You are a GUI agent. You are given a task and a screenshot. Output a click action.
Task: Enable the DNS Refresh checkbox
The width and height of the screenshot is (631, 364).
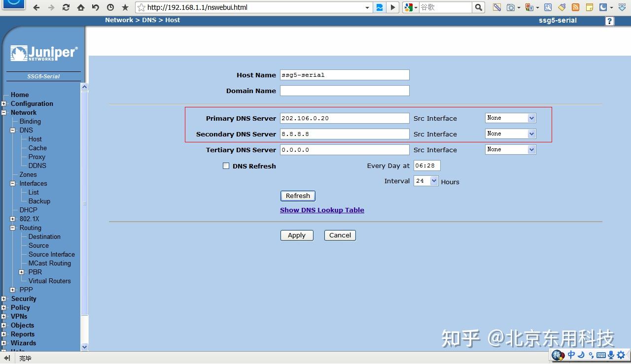[226, 165]
